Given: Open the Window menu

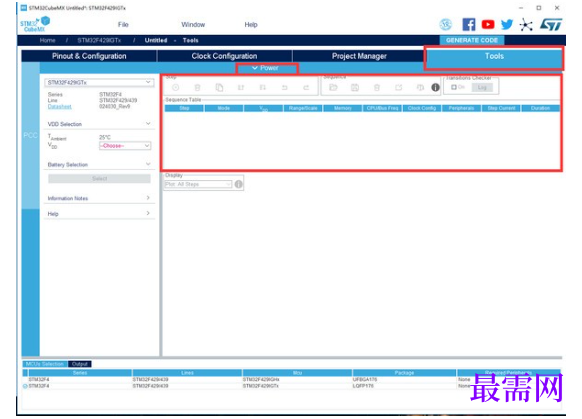Looking at the screenshot, I should pos(193,24).
